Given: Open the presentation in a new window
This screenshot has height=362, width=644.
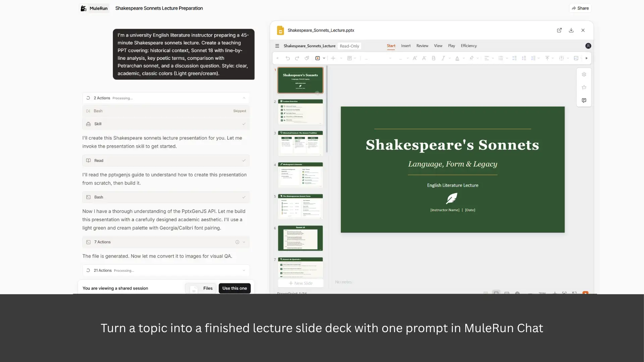Looking at the screenshot, I should point(559,30).
